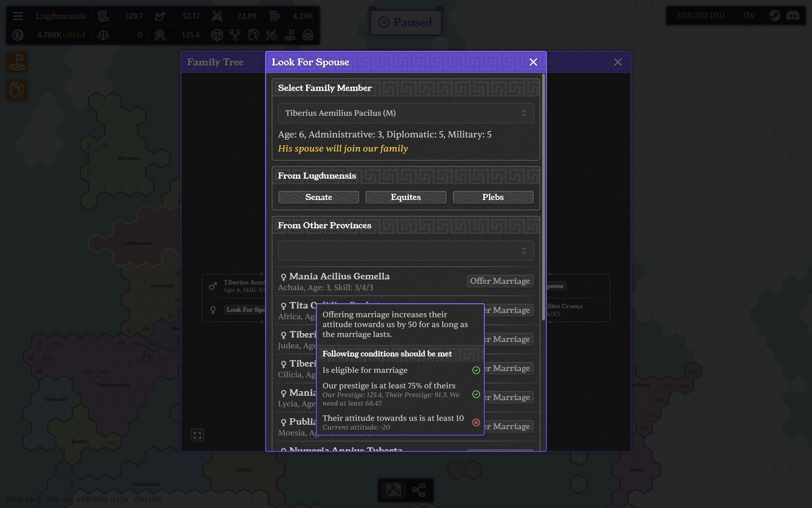Screen dimensions: 812x508
Task: Click the Tarraconensis label on map
Action: pyautogui.click(x=113, y=385)
